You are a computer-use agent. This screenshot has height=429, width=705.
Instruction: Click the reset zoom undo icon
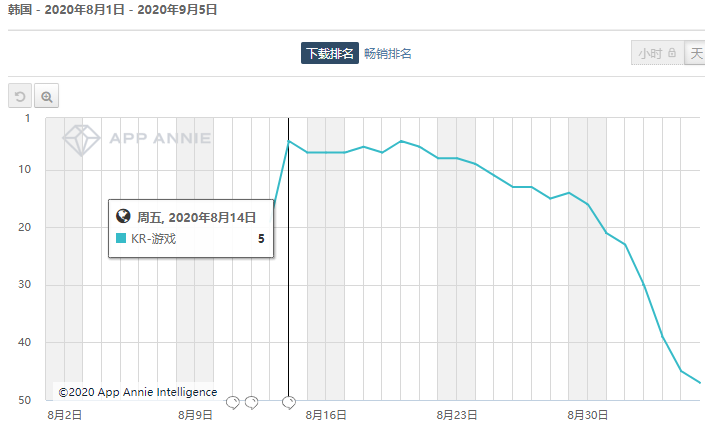click(20, 96)
